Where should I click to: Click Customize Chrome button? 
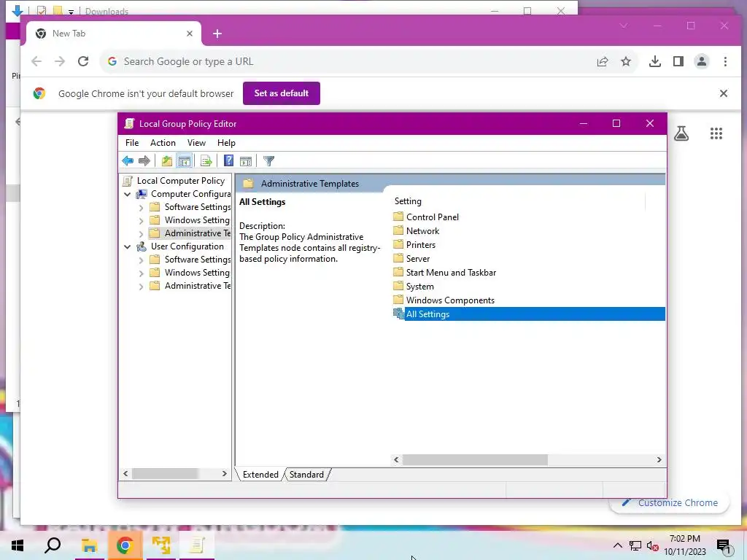click(x=670, y=503)
